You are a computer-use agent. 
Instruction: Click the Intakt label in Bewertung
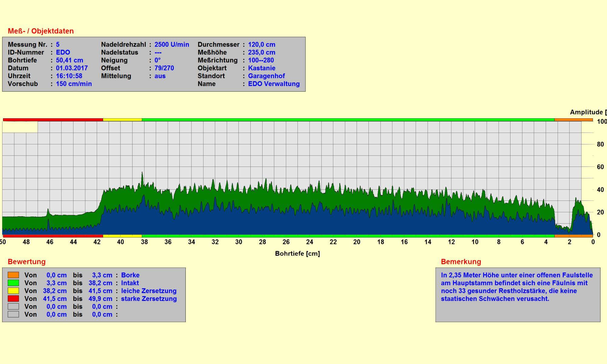point(130,283)
